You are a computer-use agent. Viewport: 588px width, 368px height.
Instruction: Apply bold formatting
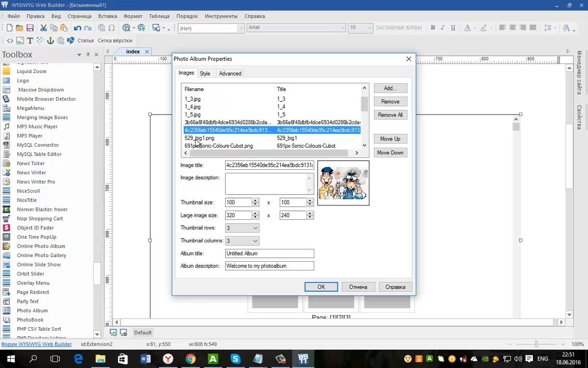point(433,28)
